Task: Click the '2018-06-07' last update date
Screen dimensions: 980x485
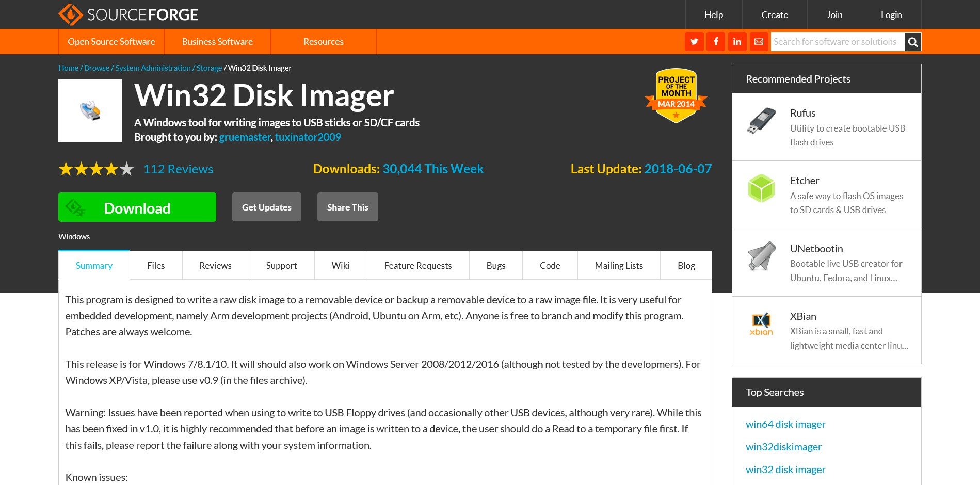Action: click(x=678, y=169)
